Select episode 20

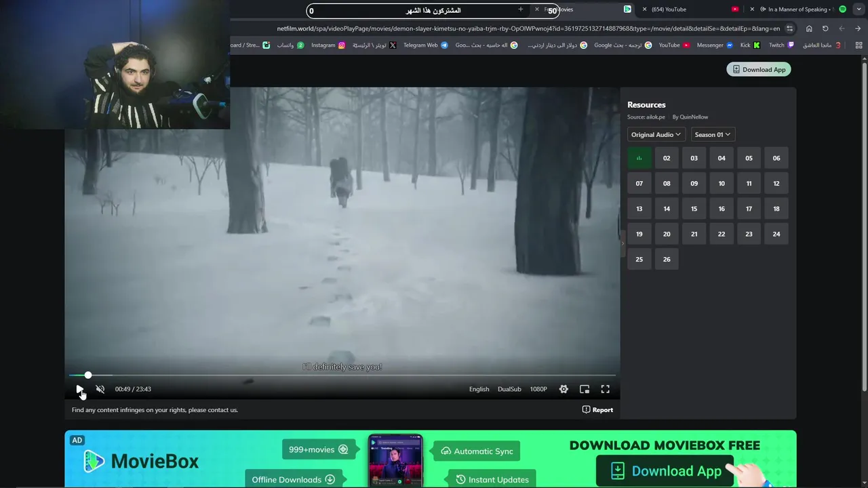tap(667, 234)
